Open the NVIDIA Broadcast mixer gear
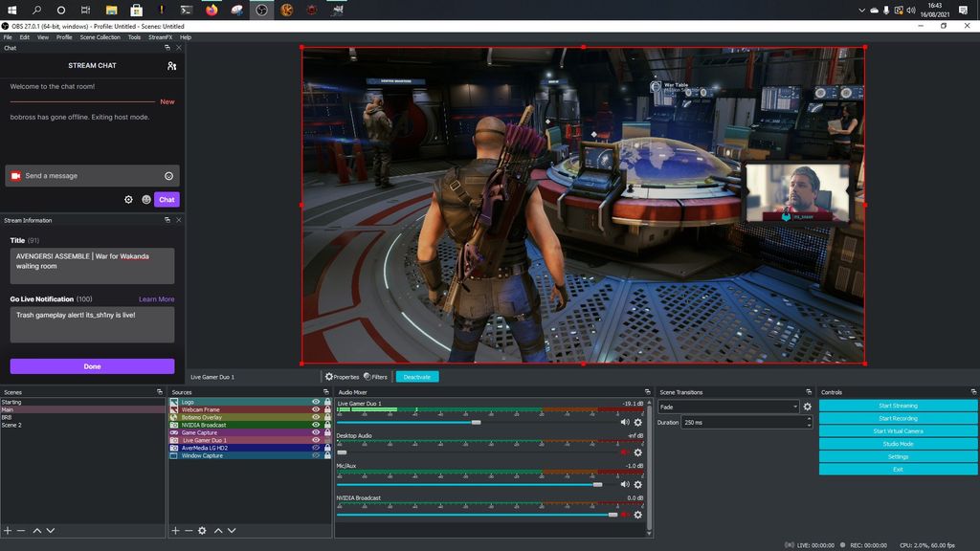The height and width of the screenshot is (551, 980). [637, 513]
